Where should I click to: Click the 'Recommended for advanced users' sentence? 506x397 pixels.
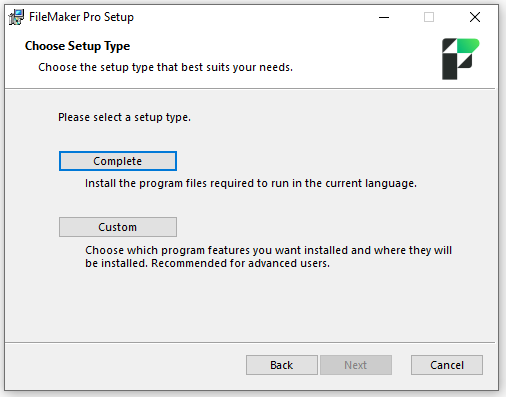[x=240, y=263]
